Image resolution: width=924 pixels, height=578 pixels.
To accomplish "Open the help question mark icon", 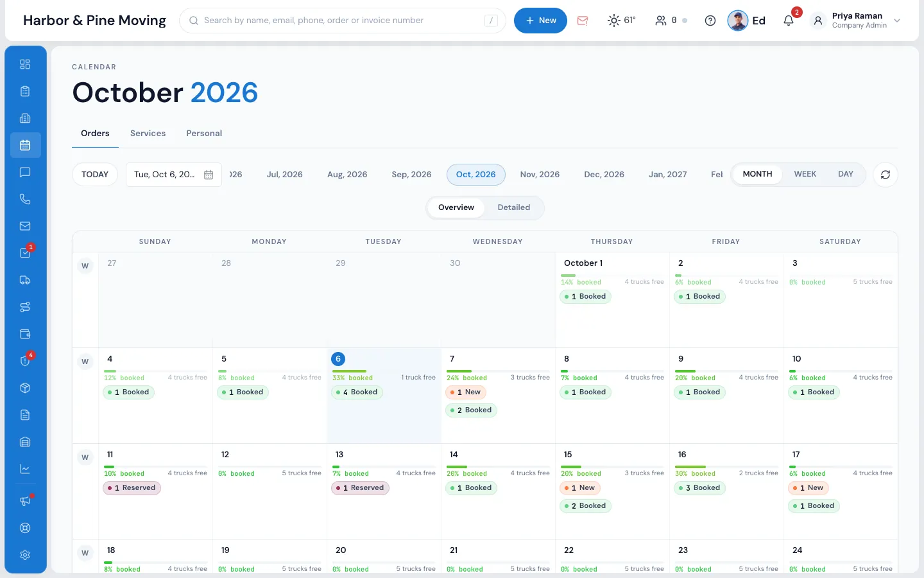I will (710, 21).
